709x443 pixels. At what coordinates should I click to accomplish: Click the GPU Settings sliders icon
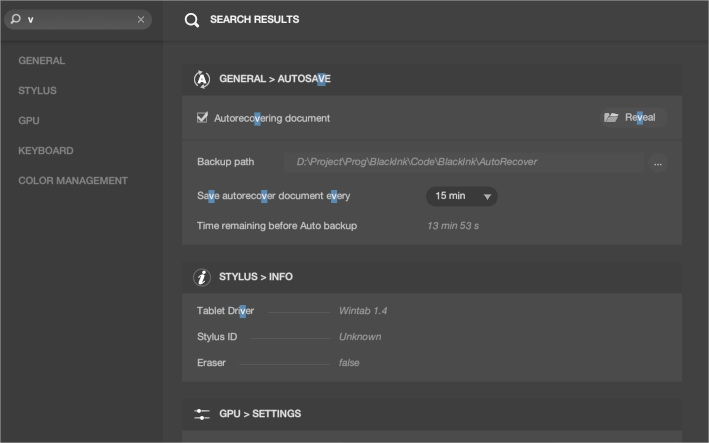coord(202,414)
